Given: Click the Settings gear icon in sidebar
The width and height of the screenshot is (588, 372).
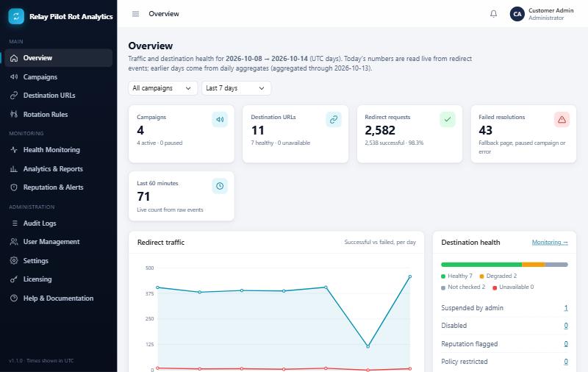Looking at the screenshot, I should pyautogui.click(x=14, y=260).
